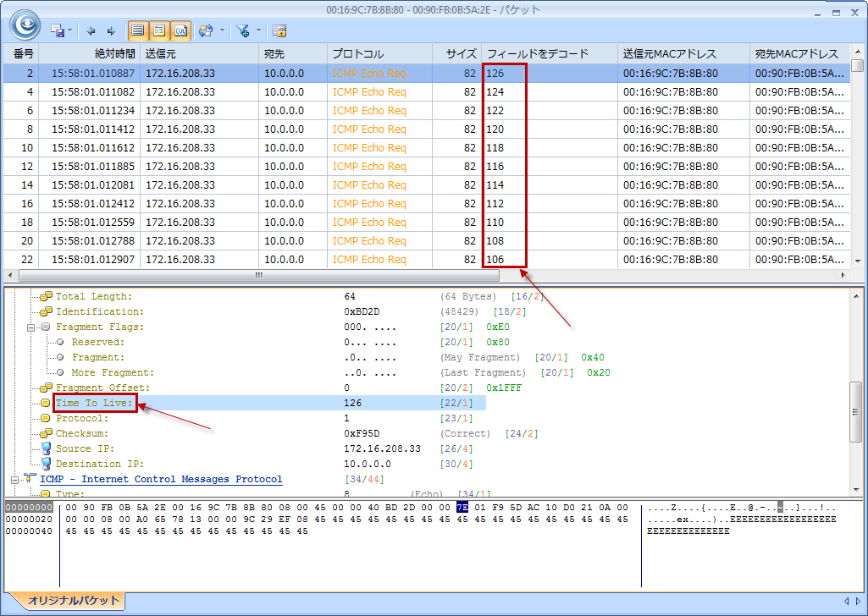Image resolution: width=868 pixels, height=616 pixels.
Task: Toggle decode tree pane view button
Action: [158, 30]
